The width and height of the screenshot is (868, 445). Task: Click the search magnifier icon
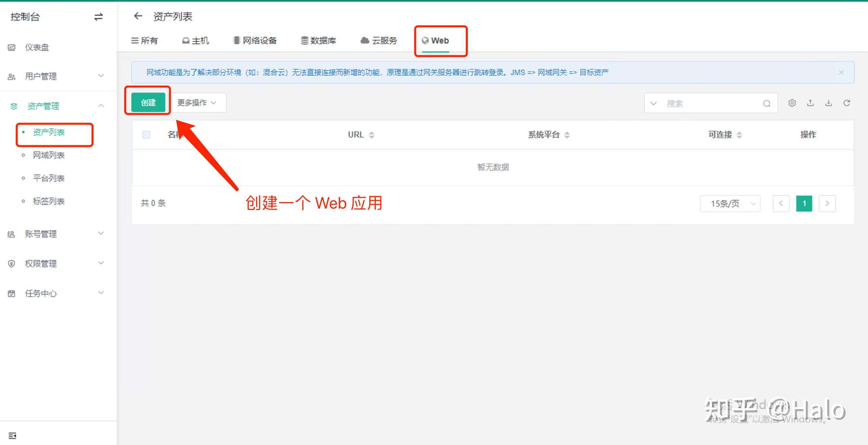pos(766,103)
